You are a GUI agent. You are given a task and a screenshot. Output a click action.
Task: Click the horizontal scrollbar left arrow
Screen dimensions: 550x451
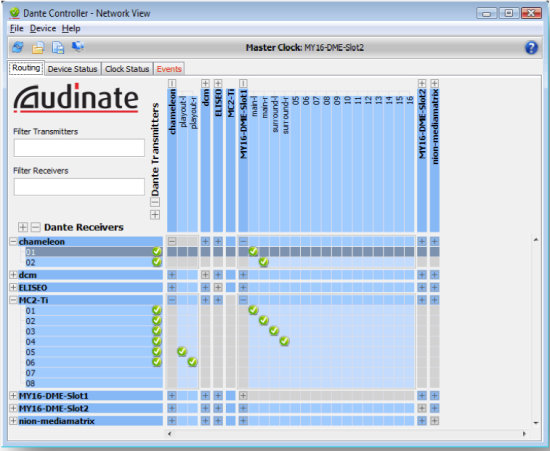click(x=170, y=434)
